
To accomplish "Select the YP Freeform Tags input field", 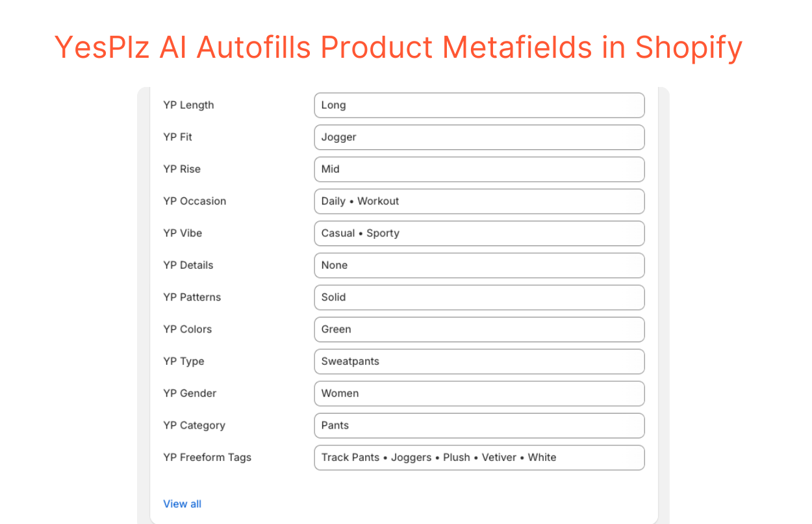I will [x=479, y=457].
